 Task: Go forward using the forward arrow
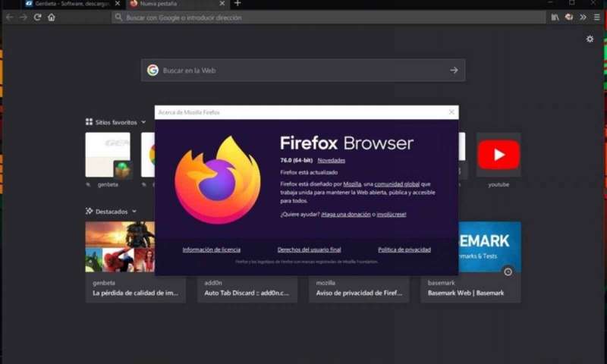point(24,17)
